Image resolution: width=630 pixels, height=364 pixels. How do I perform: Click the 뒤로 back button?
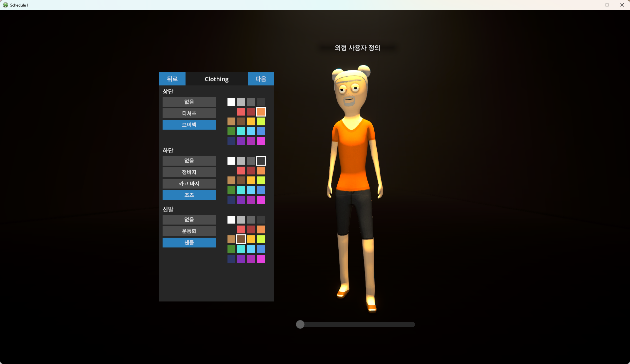(172, 79)
